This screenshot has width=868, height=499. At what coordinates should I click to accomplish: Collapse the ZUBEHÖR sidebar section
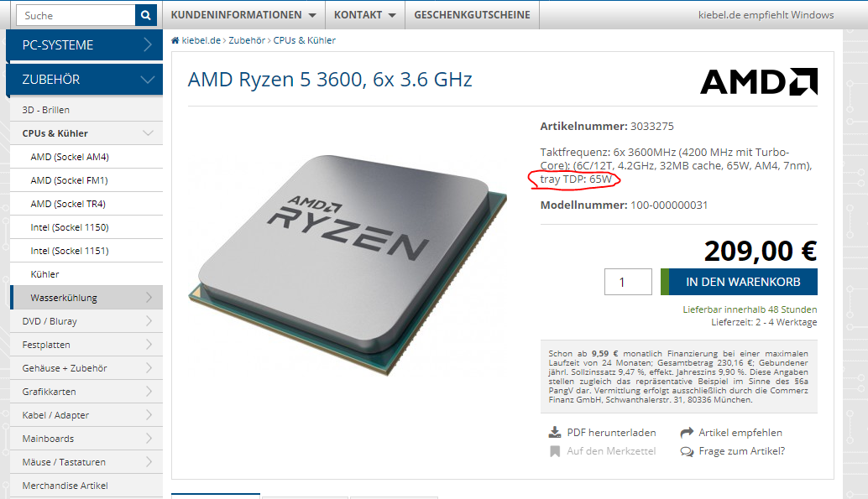pyautogui.click(x=85, y=80)
